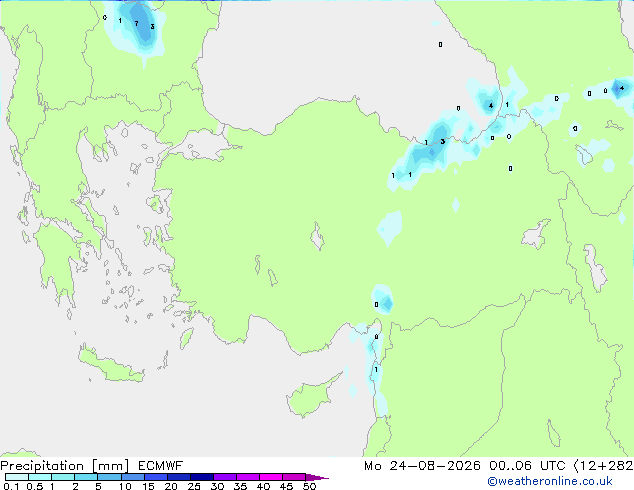Select the 30–35 mm purple legend box

pyautogui.click(x=225, y=477)
